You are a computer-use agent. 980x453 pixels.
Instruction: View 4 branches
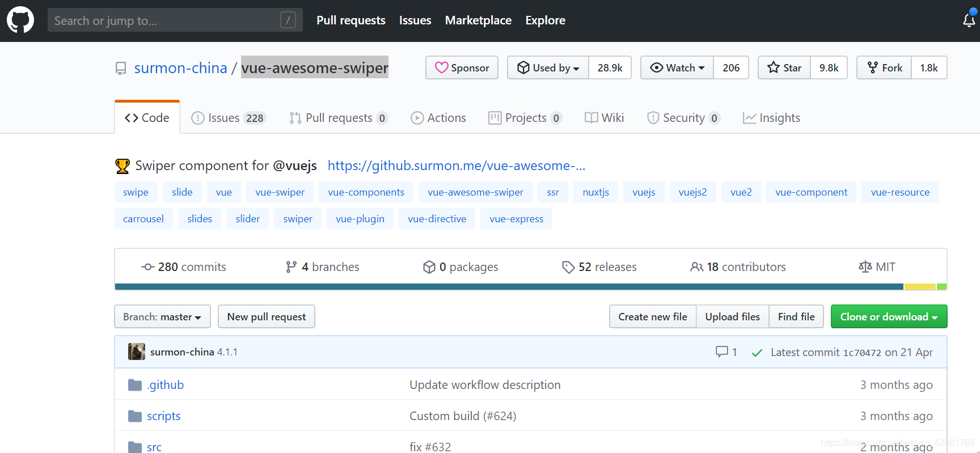click(323, 267)
